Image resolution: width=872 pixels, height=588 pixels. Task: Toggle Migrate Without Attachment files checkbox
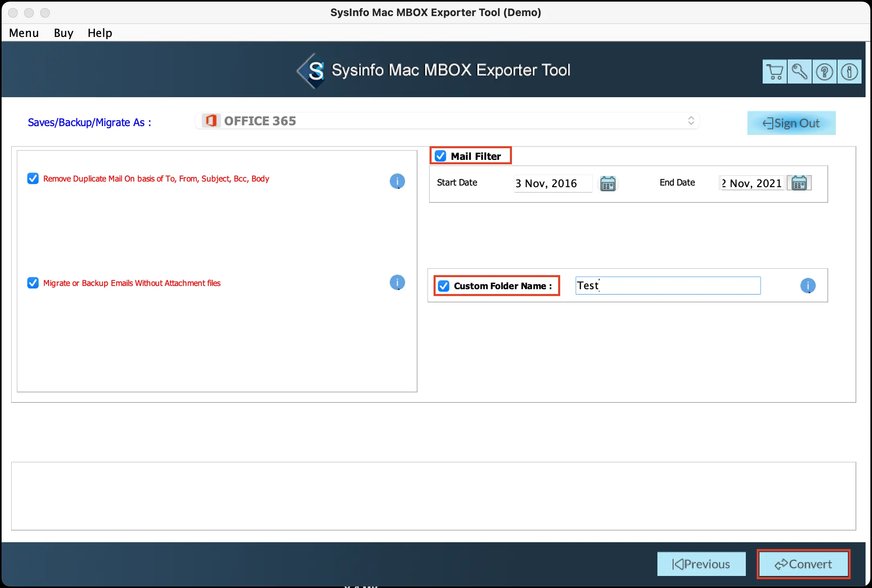click(33, 283)
